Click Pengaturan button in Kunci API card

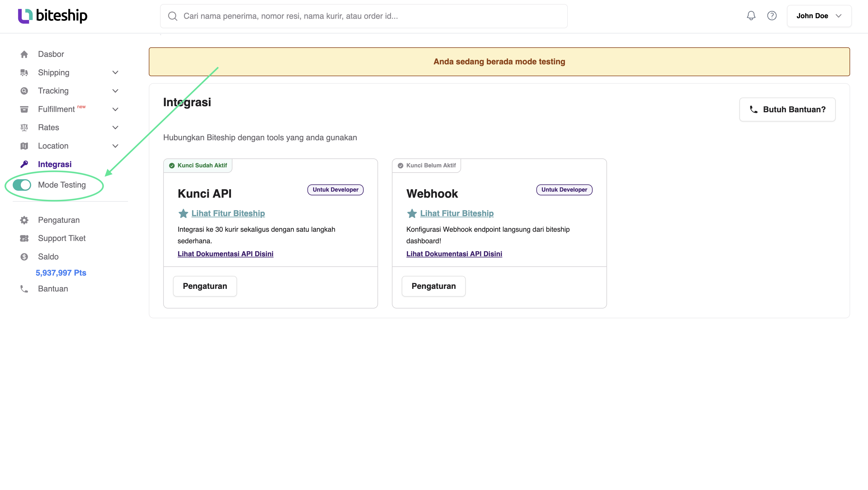[x=205, y=286]
